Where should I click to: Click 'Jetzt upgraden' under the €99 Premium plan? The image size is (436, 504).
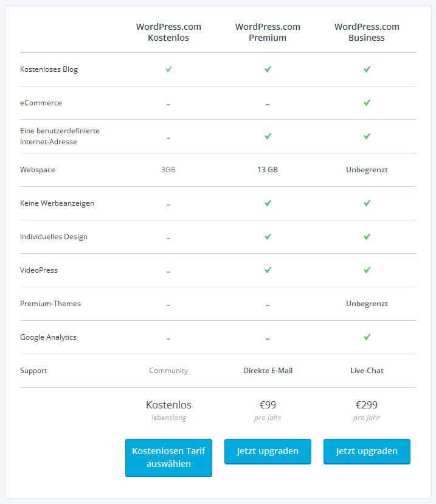point(268,451)
